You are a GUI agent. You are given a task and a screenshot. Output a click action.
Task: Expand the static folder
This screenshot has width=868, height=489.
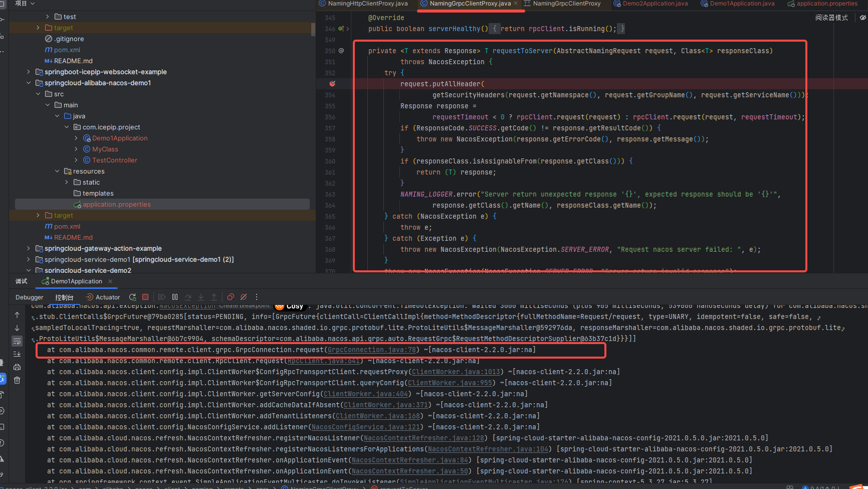[x=67, y=182]
